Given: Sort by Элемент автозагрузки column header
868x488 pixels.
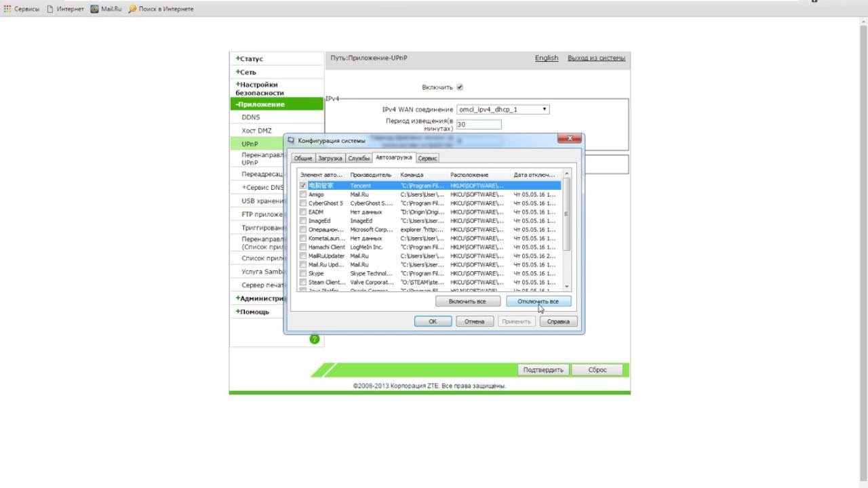Looking at the screenshot, I should pyautogui.click(x=323, y=174).
